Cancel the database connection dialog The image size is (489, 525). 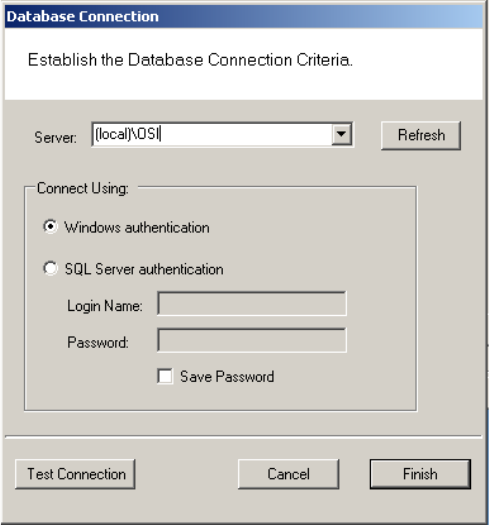(x=288, y=474)
